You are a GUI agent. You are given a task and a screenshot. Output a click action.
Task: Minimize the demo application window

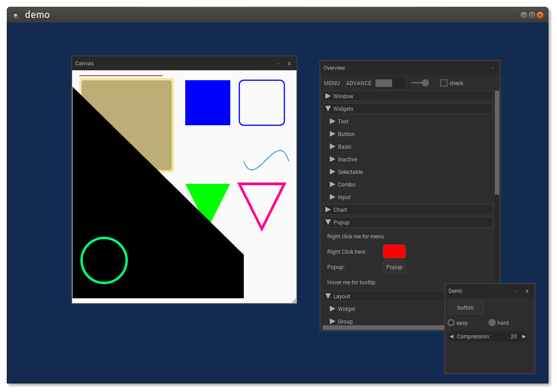coord(524,15)
